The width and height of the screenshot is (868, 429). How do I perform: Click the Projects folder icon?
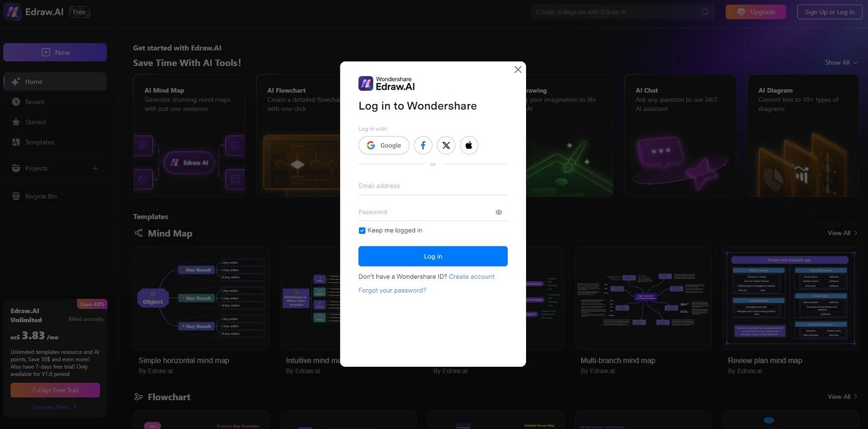point(16,168)
